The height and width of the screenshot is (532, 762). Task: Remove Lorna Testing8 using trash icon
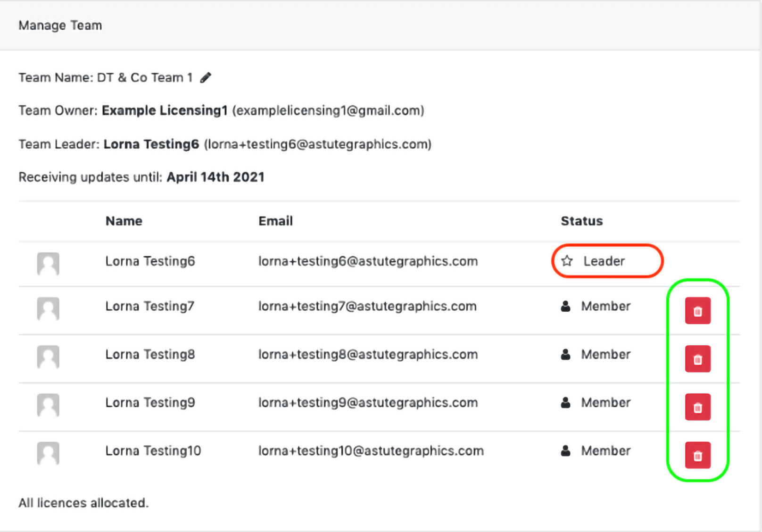[697, 359]
